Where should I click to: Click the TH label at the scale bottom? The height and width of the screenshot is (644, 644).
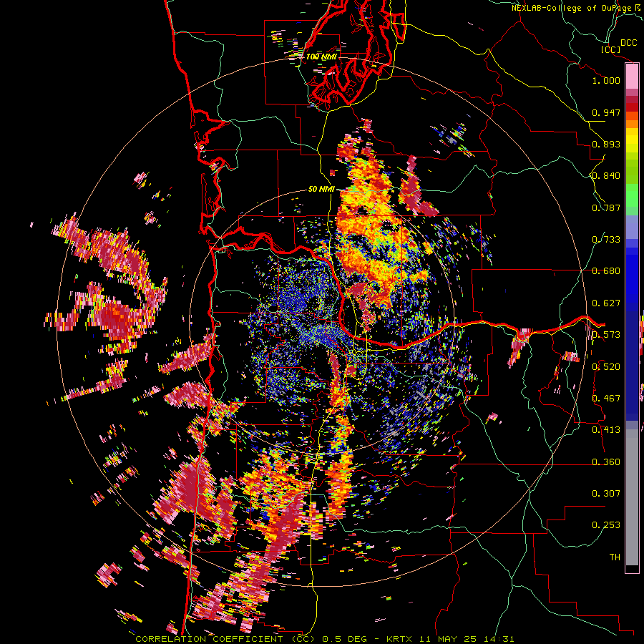pyautogui.click(x=615, y=557)
